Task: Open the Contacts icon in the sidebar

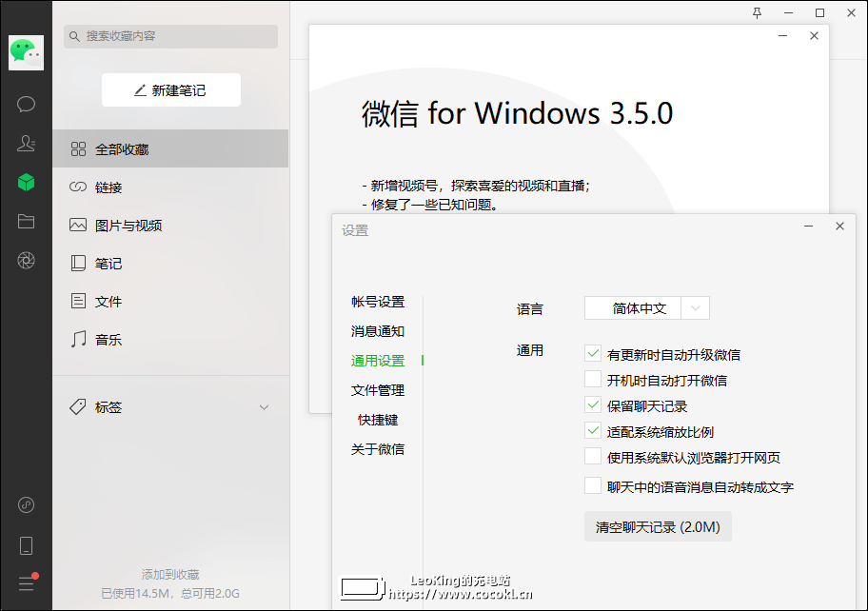Action: pos(26,144)
